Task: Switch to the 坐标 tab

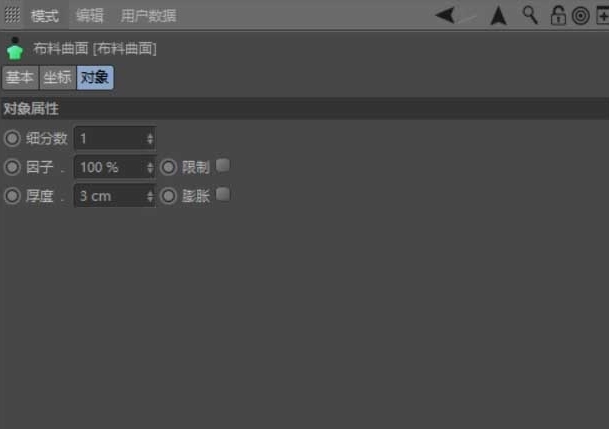Action: coord(57,77)
